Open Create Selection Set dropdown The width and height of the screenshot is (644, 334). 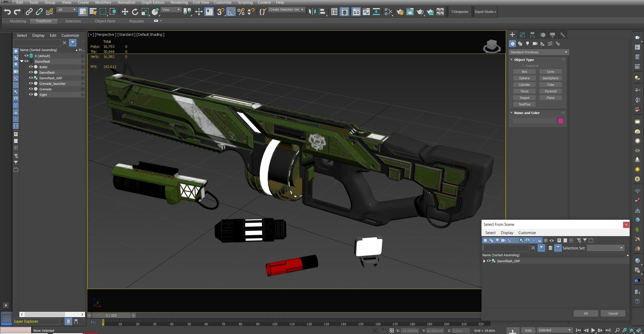[287, 10]
